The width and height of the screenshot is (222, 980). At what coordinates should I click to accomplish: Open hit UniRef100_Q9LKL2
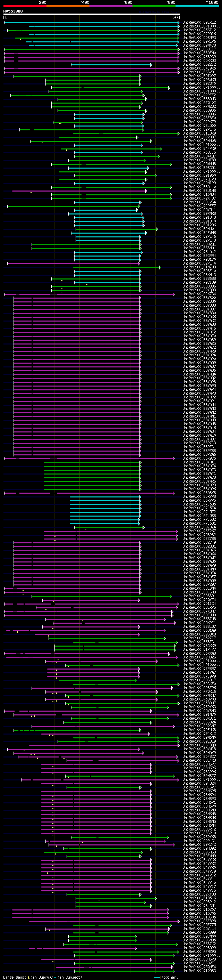click(x=199, y=23)
